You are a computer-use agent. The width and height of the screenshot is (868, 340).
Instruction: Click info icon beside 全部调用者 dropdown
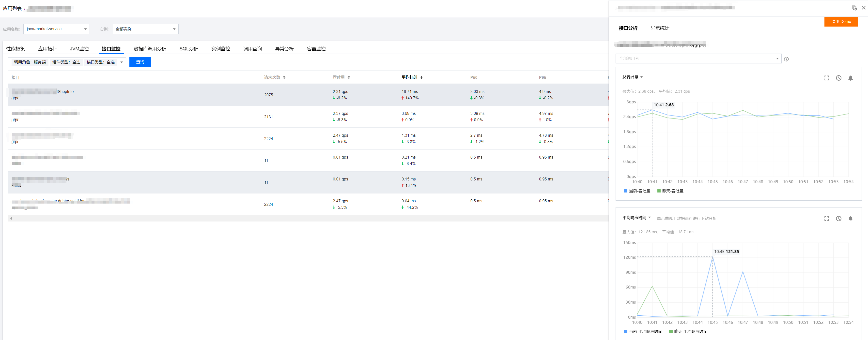[786, 59]
